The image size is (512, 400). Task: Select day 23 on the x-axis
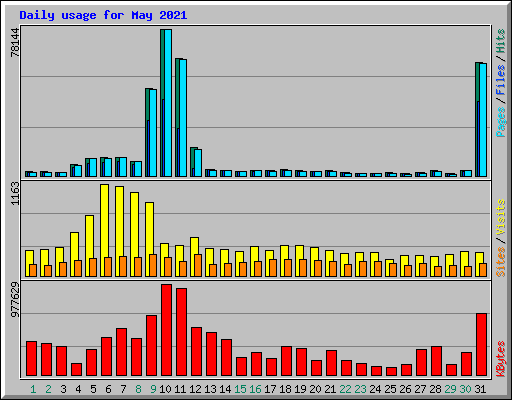pyautogui.click(x=360, y=389)
